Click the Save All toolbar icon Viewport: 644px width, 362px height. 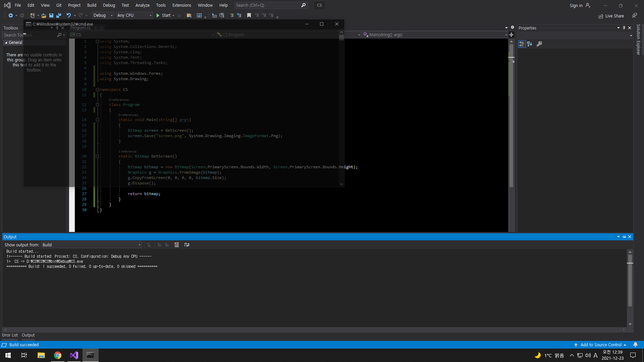[x=59, y=15]
